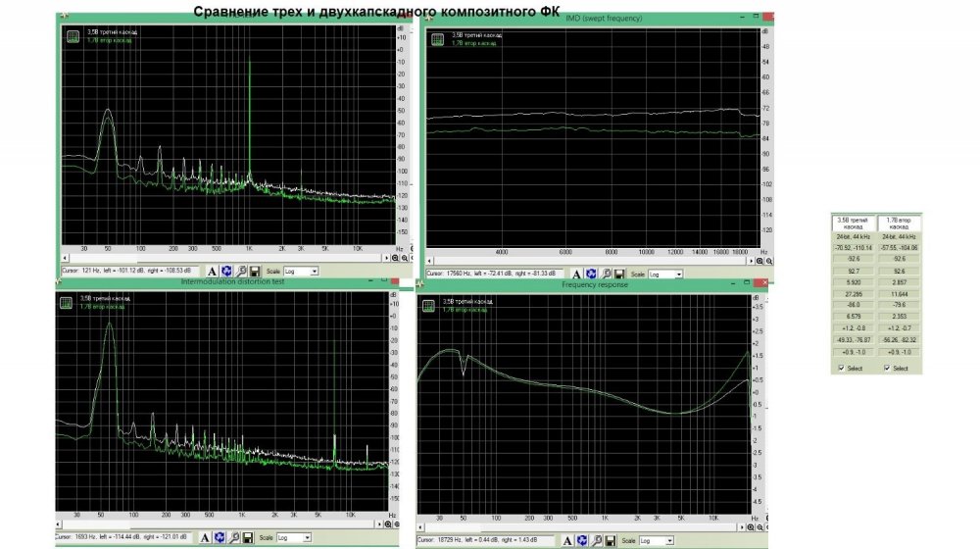This screenshot has width=980, height=549.
Task: Click the right scroll arrow in the Cursor 121 Hz window
Action: (386, 258)
